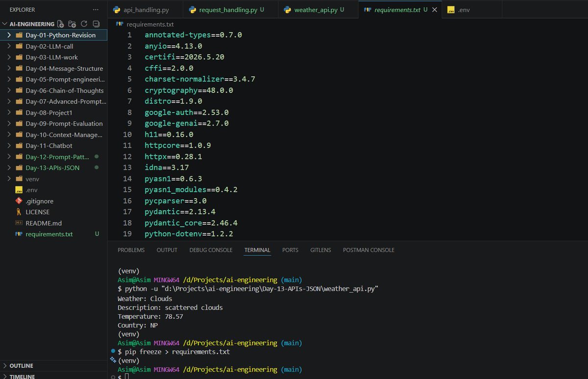
Task: Expand the Day-06-Chain-of-Thoughts folder
Action: (x=9, y=90)
